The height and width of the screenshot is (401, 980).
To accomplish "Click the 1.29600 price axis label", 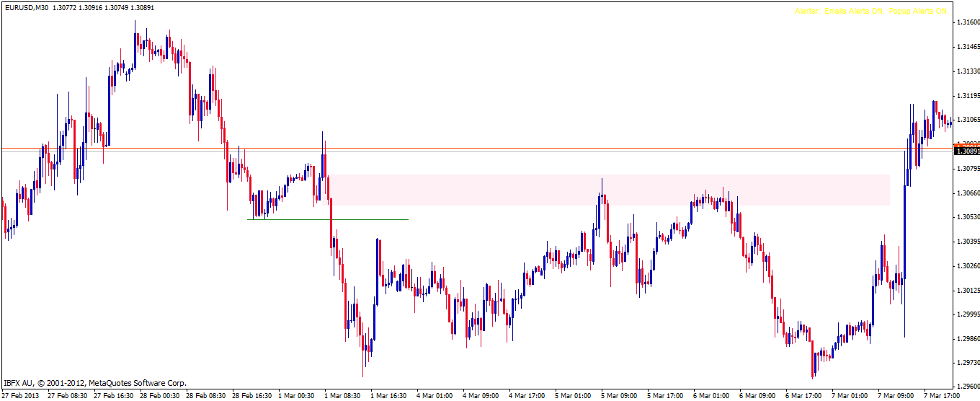I will coord(967,387).
